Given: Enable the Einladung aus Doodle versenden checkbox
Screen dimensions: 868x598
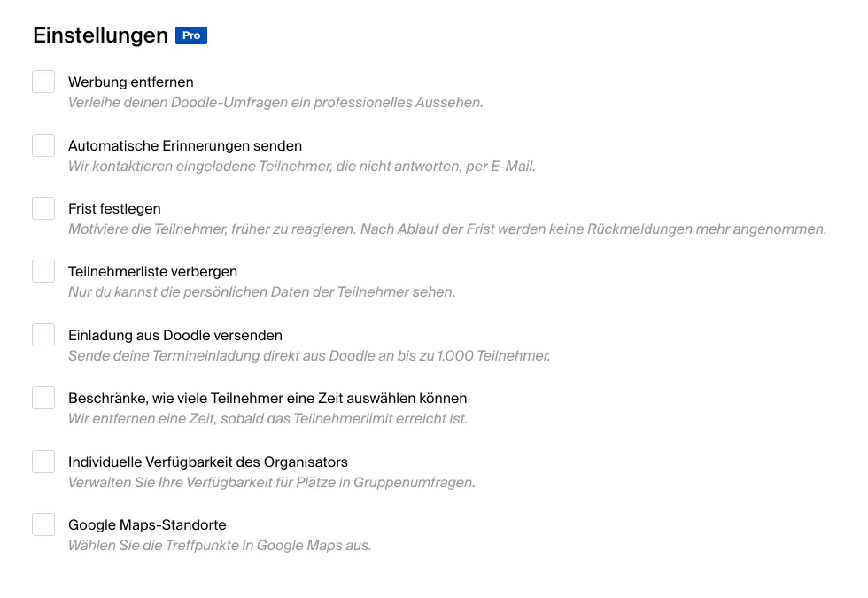Looking at the screenshot, I should pos(43,335).
